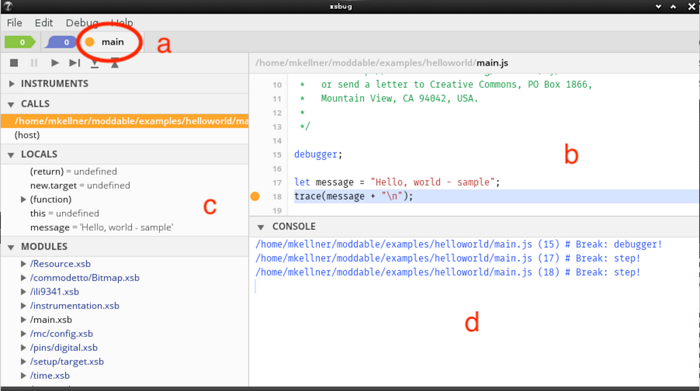Screen dimensions: 700x391
Task: Expand the /setup/target.xsb module
Action: pyautogui.click(x=23, y=362)
